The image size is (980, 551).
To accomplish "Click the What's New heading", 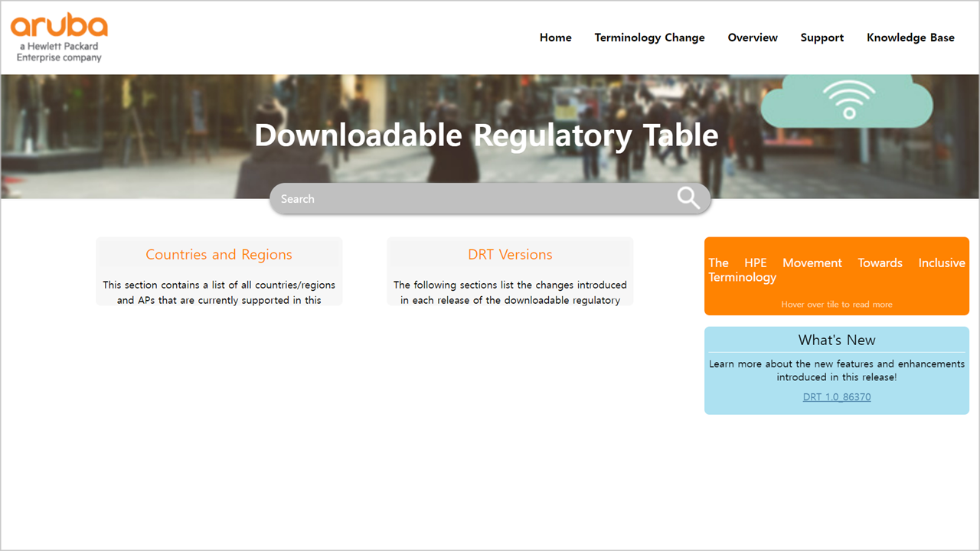I will coord(837,340).
